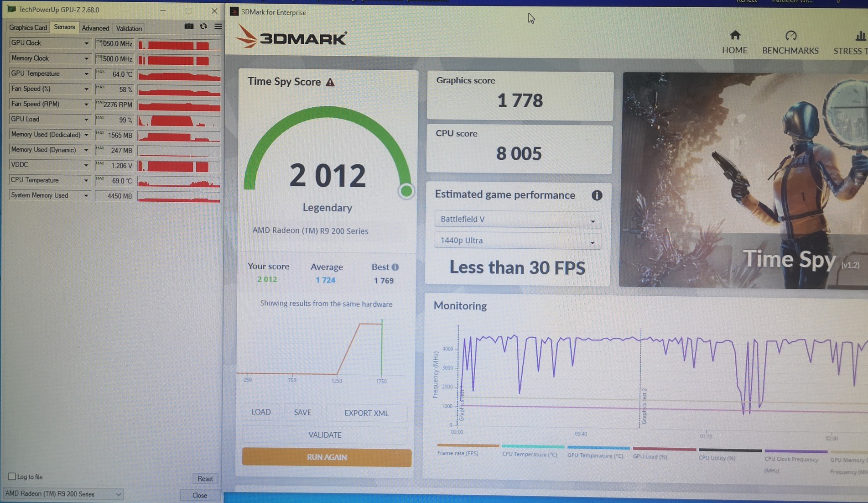Open the Validation tab in GPU-Z

click(x=129, y=28)
